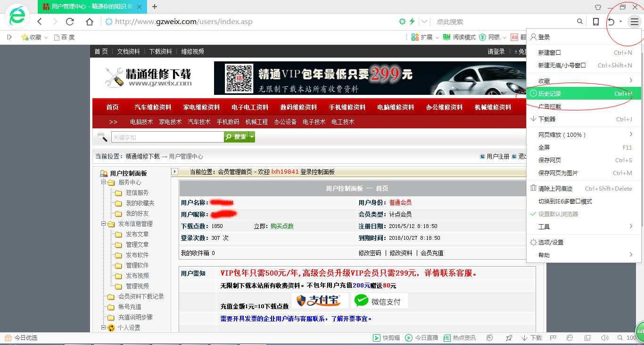Click the mobile phone icon in toolbar

coord(596,22)
